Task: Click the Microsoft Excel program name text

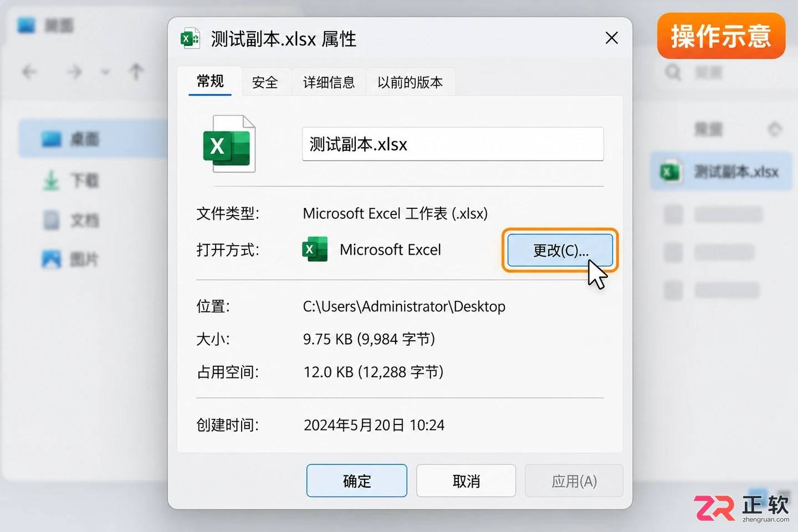Action: [390, 250]
